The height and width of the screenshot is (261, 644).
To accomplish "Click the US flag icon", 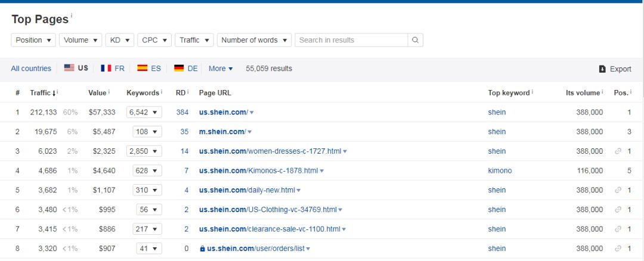I will pyautogui.click(x=69, y=68).
